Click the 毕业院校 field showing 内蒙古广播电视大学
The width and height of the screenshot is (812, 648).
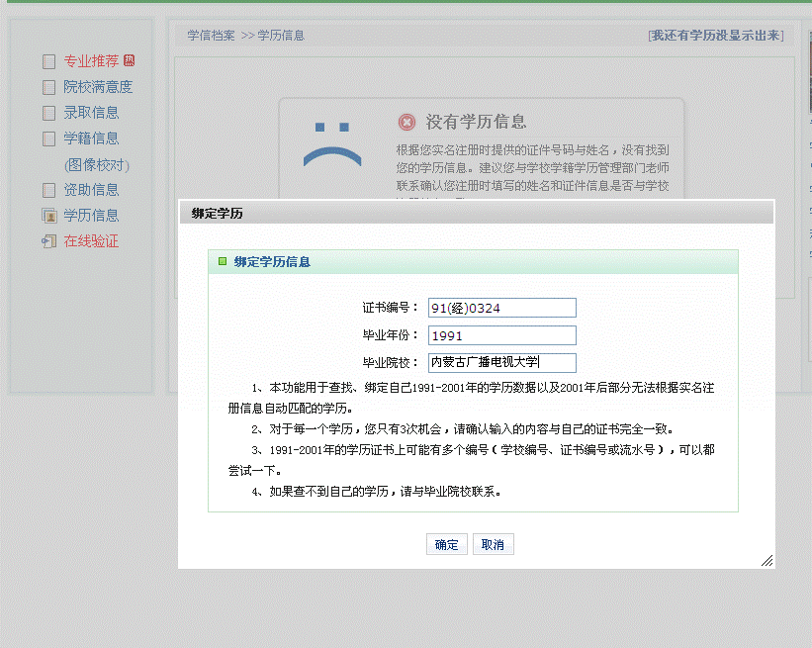(500, 363)
